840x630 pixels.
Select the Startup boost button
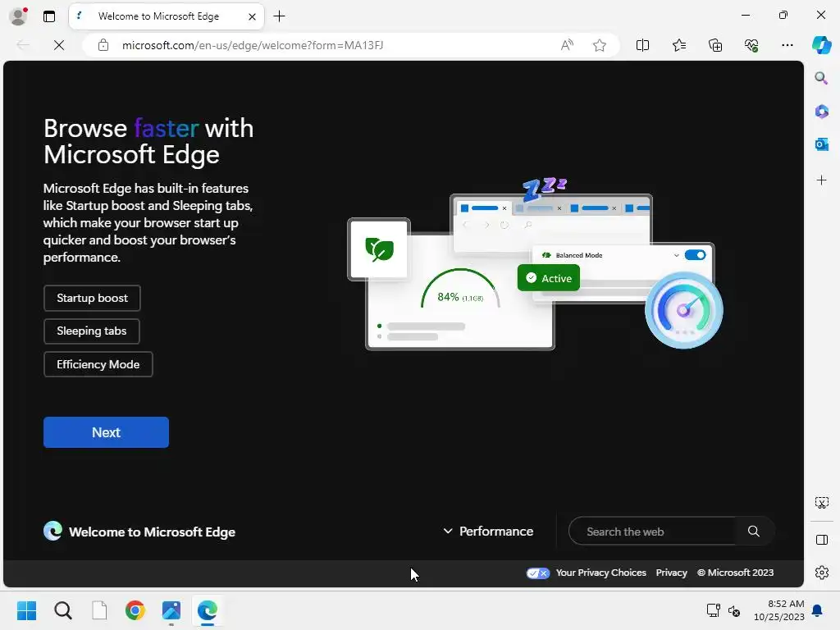(x=92, y=299)
